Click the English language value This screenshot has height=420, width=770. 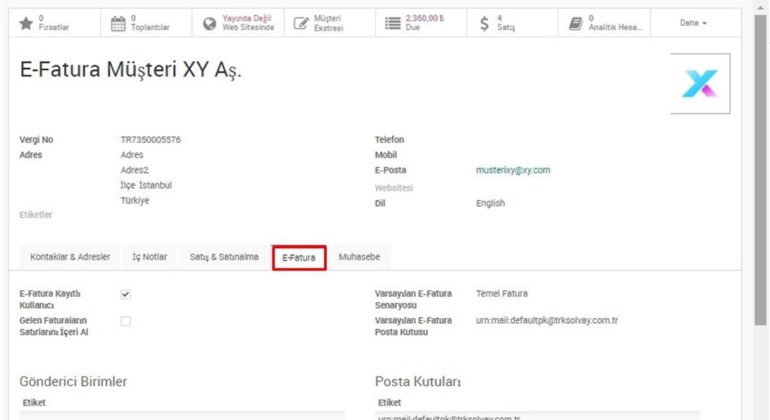[490, 203]
